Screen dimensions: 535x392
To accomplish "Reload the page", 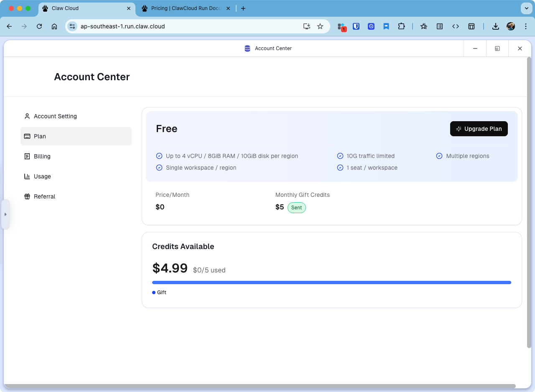I will pyautogui.click(x=39, y=26).
